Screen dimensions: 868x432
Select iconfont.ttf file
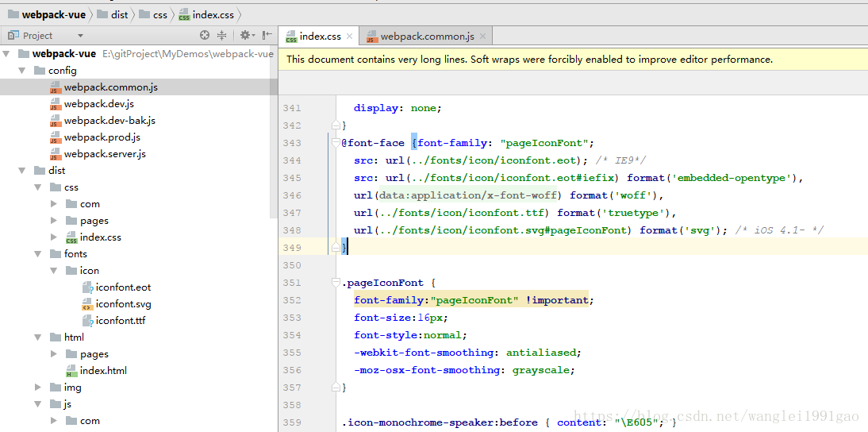120,321
